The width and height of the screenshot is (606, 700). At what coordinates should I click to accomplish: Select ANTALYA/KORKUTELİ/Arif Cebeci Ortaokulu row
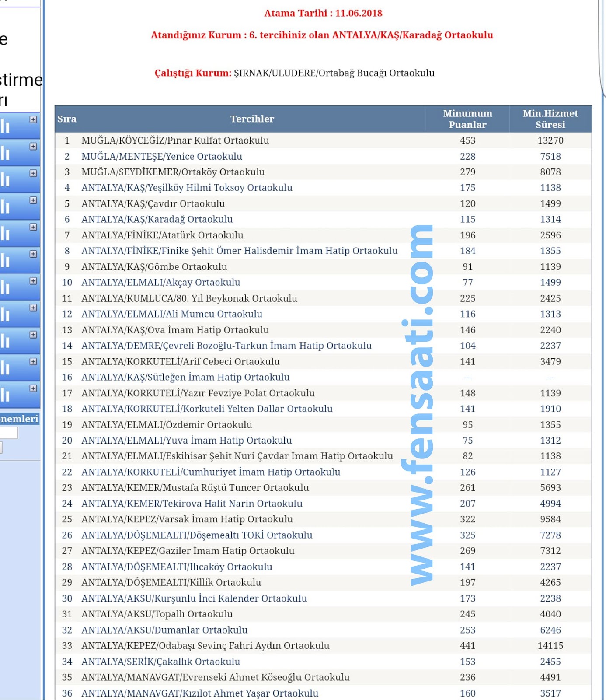[x=323, y=362]
